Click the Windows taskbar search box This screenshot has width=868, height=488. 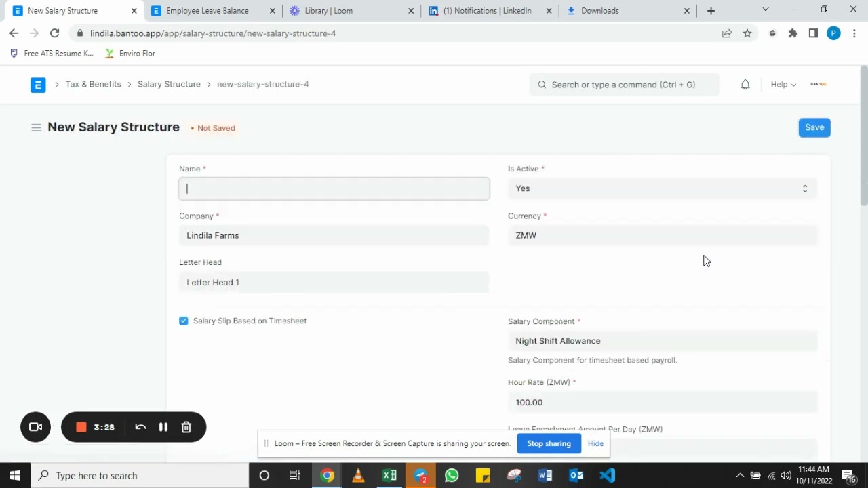coord(140,476)
